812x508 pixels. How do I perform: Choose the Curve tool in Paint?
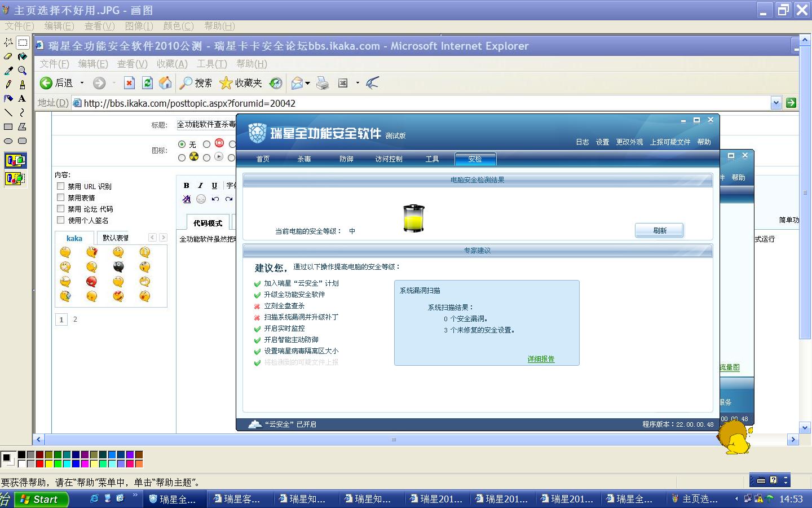(x=23, y=113)
